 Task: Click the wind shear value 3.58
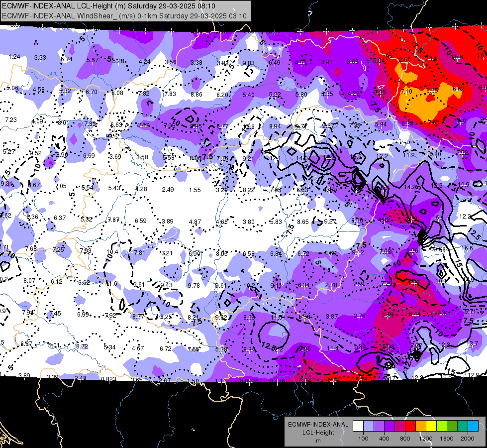[x=142, y=157]
